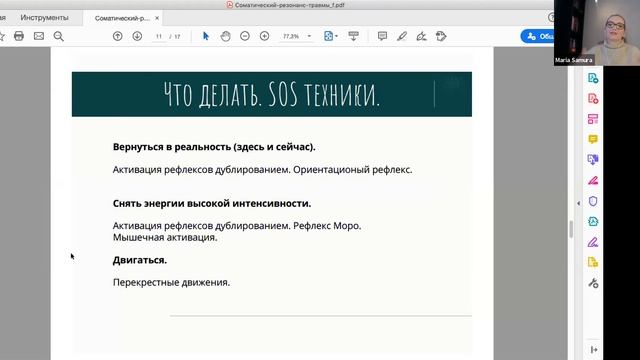Open the yellow Comment tool in the sidebar
Screen dimensions: 640x360
pyautogui.click(x=593, y=139)
